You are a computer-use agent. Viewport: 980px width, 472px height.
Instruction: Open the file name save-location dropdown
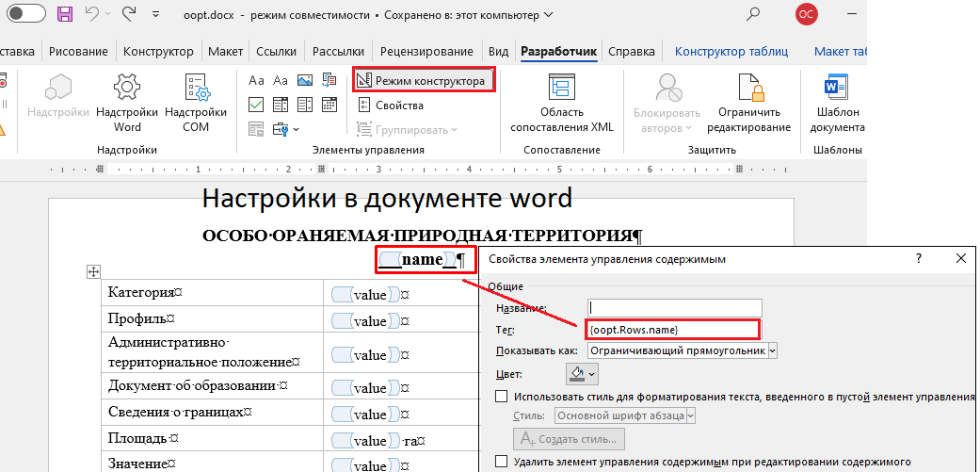[549, 16]
